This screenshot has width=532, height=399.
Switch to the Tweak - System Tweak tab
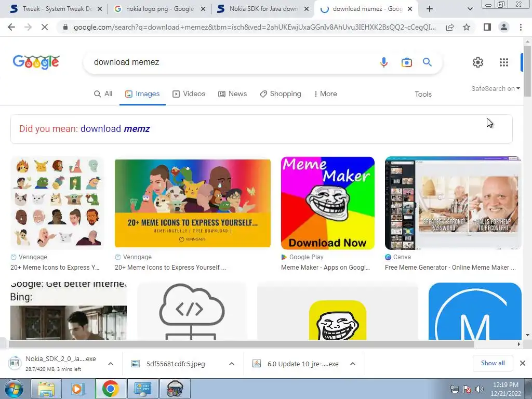pyautogui.click(x=56, y=9)
